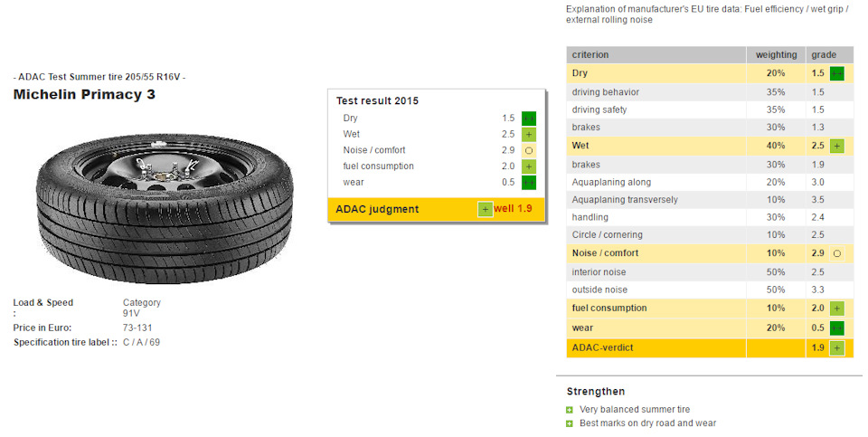Click the ADAC-verdict grade plus icon
The width and height of the screenshot is (868, 437).
837,348
